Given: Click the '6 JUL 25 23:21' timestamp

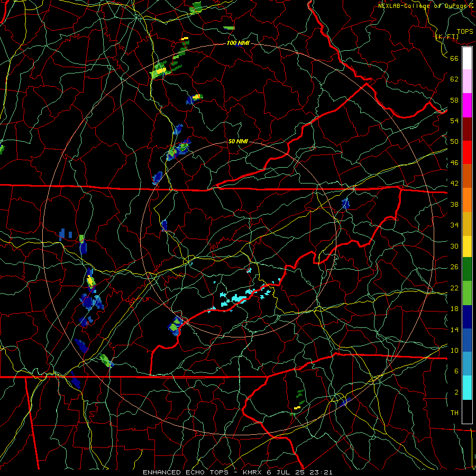Looking at the screenshot, I should (x=299, y=472).
